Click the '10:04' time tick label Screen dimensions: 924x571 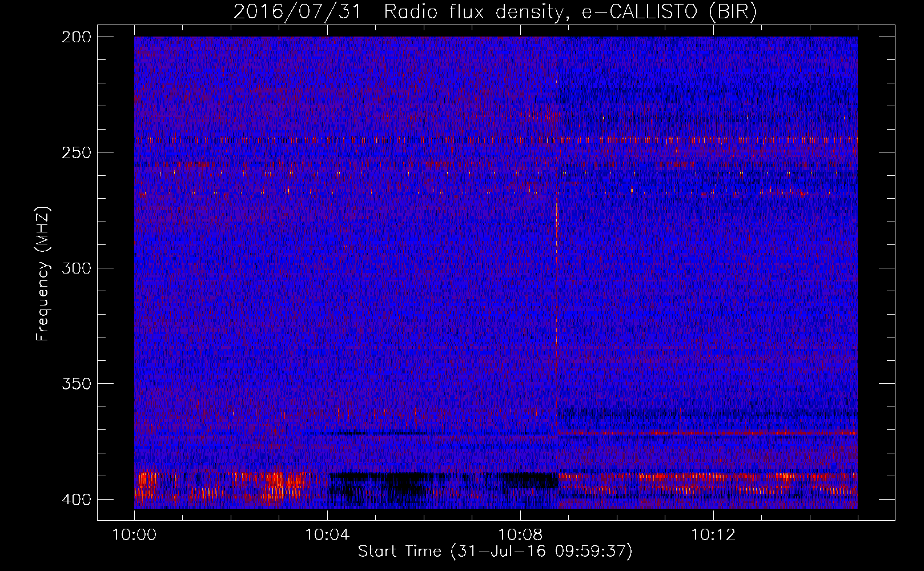pos(327,535)
